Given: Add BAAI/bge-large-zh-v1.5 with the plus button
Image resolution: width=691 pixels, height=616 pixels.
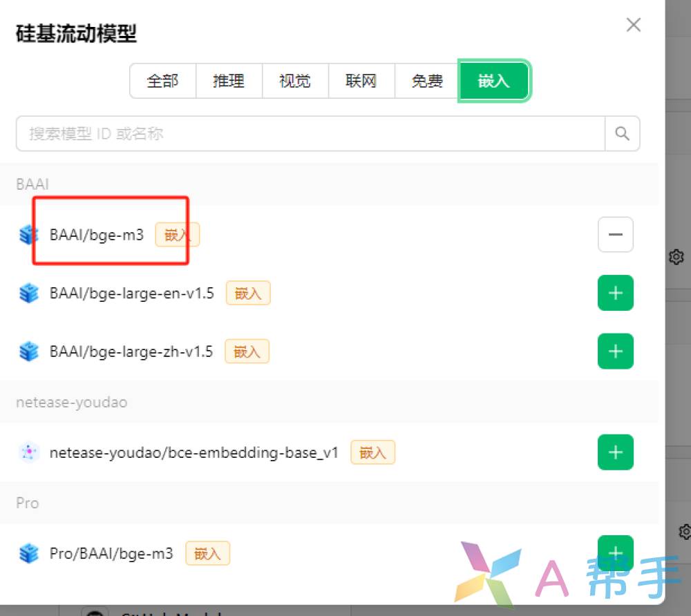Looking at the screenshot, I should click(615, 351).
